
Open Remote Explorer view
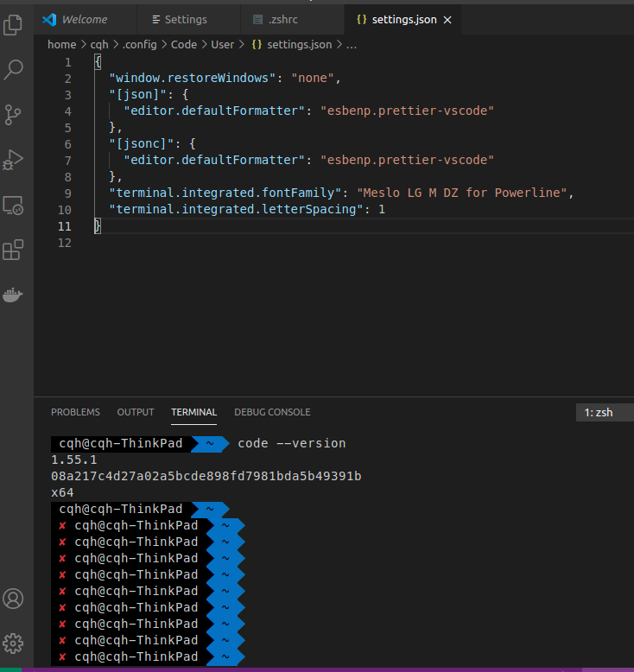coord(13,206)
